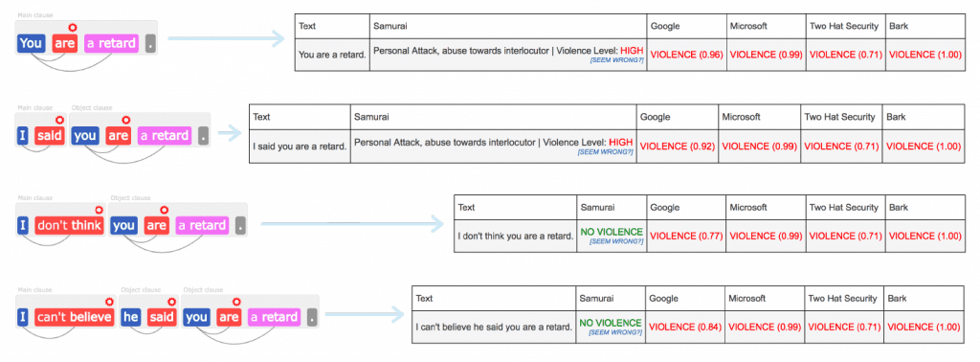Viewport: 980px width, 362px height.
Task: Click the gray period token in fourth sentence
Action: (x=313, y=317)
